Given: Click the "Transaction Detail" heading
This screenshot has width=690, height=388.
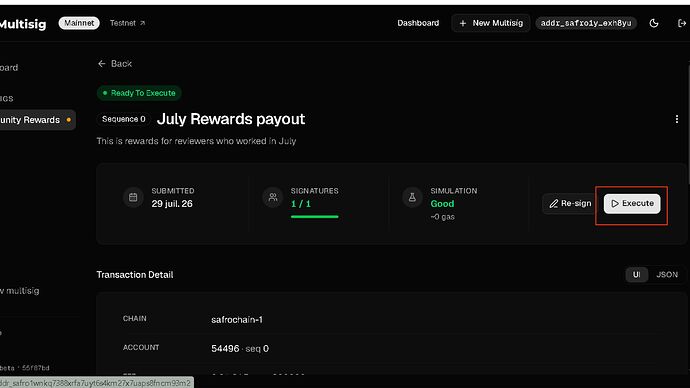Looking at the screenshot, I should click(135, 275).
